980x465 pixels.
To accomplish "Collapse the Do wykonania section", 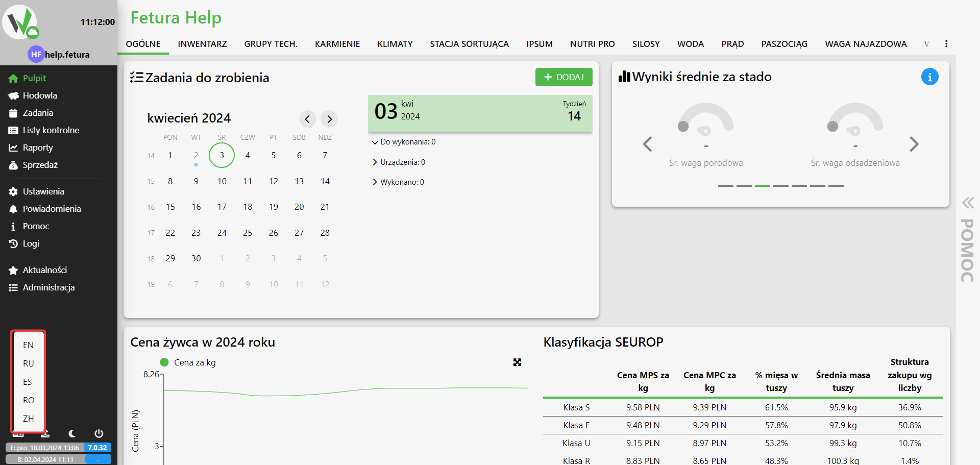I will [x=375, y=142].
